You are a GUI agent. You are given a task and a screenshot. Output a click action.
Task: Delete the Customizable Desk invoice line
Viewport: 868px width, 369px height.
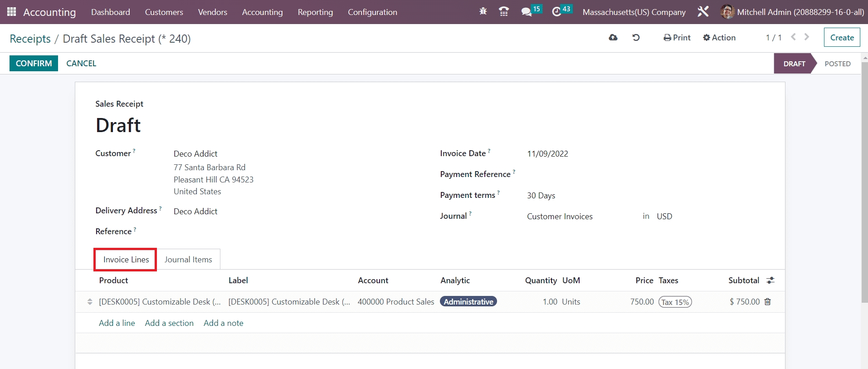tap(768, 302)
